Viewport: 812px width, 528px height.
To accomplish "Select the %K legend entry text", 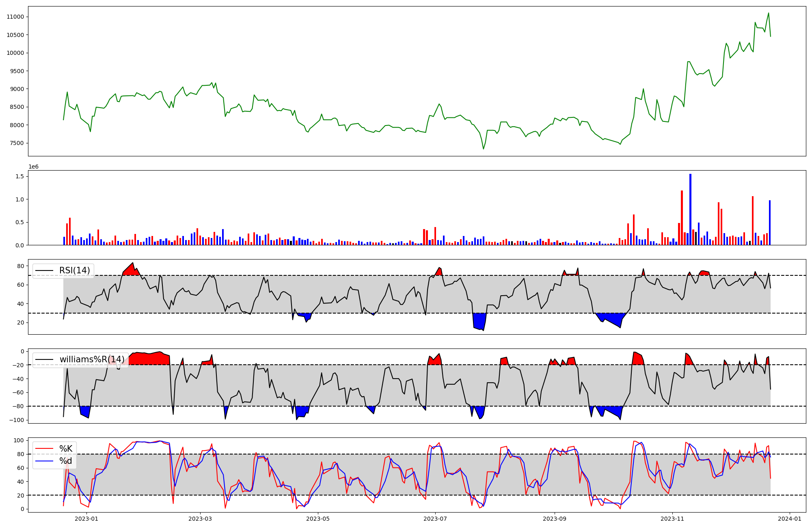I will [x=66, y=449].
